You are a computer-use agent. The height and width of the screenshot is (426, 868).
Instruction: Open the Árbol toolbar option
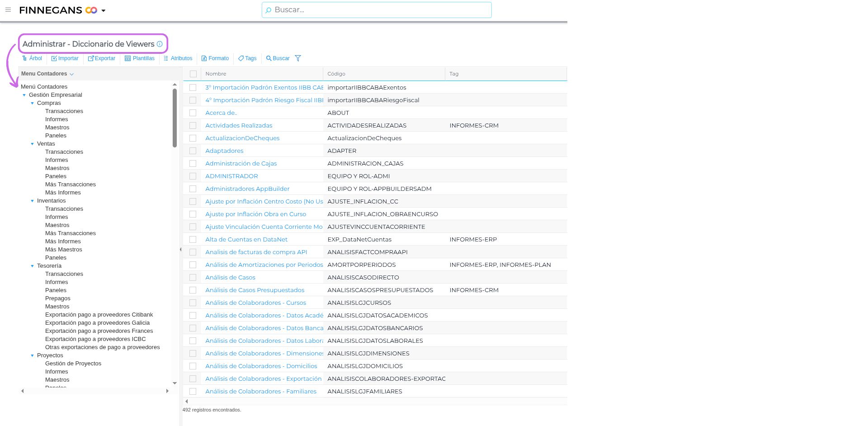point(32,58)
